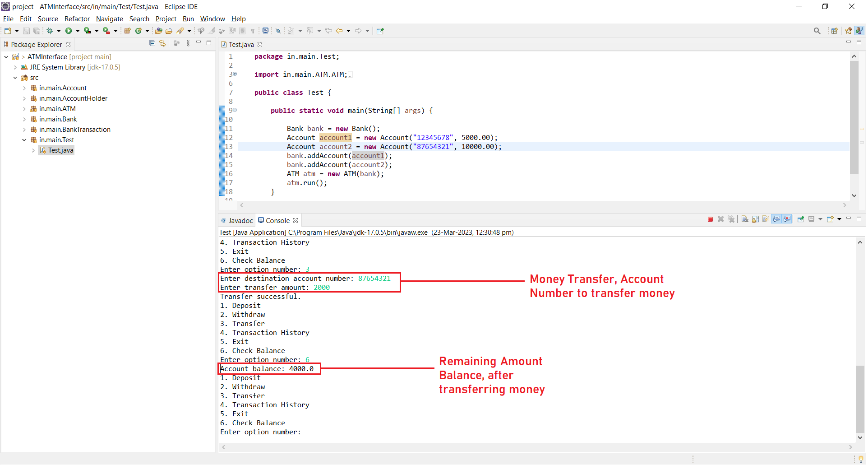This screenshot has height=465, width=868.
Task: Click the External Tools run icon
Action: coord(106,31)
